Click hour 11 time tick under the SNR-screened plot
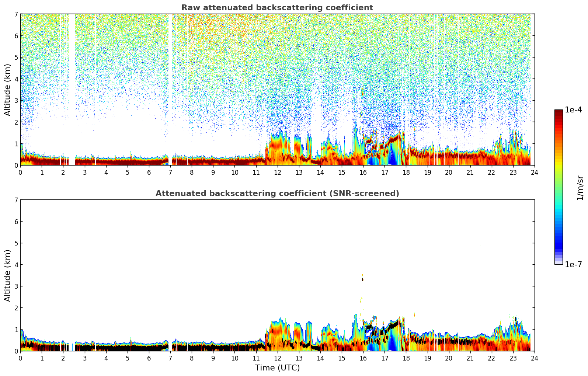Screen dimensions: 588x376 pos(256,358)
